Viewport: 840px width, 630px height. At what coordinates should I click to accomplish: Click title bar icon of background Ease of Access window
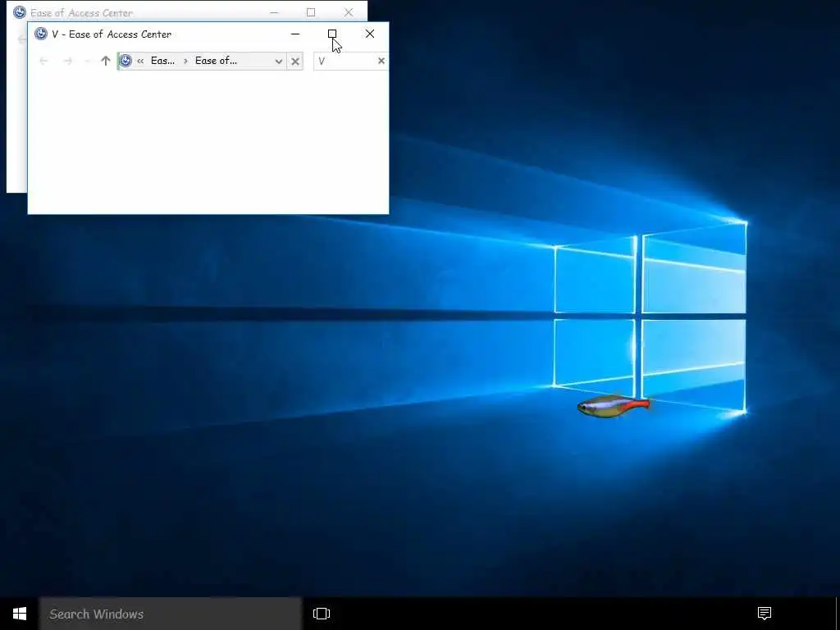pos(20,11)
